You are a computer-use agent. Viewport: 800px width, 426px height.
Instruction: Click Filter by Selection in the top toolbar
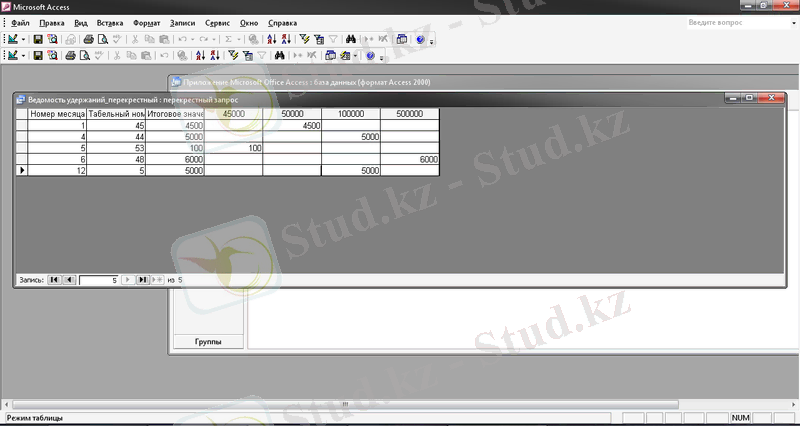pyautogui.click(x=305, y=39)
